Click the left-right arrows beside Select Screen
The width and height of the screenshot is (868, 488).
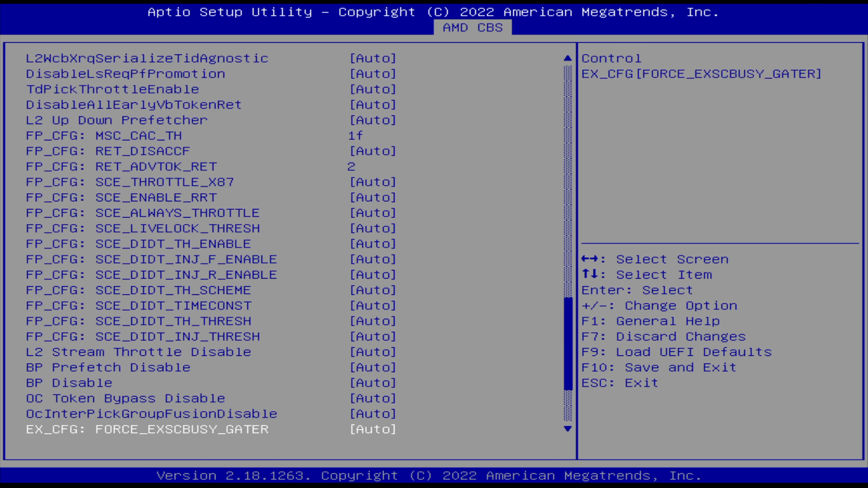pos(590,259)
